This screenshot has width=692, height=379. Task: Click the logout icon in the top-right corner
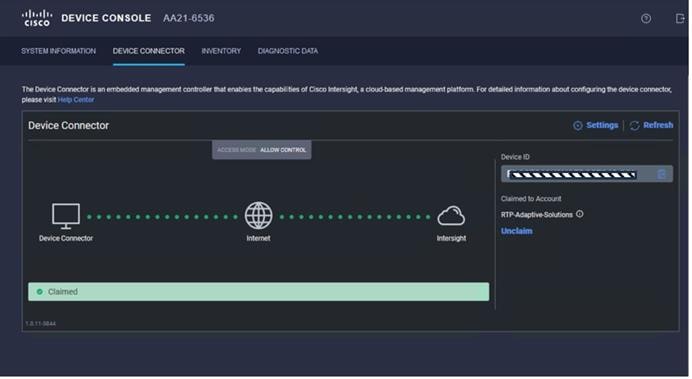tap(680, 19)
